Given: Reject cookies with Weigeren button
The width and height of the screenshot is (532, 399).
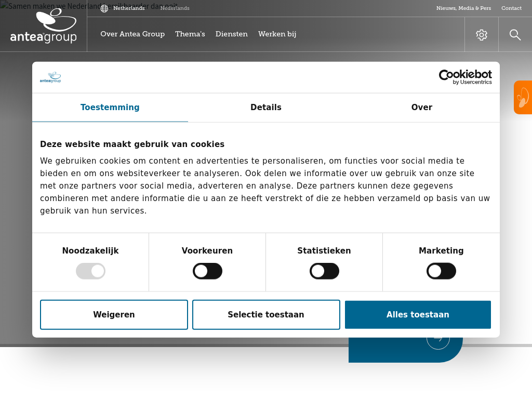Looking at the screenshot, I should click(114, 315).
